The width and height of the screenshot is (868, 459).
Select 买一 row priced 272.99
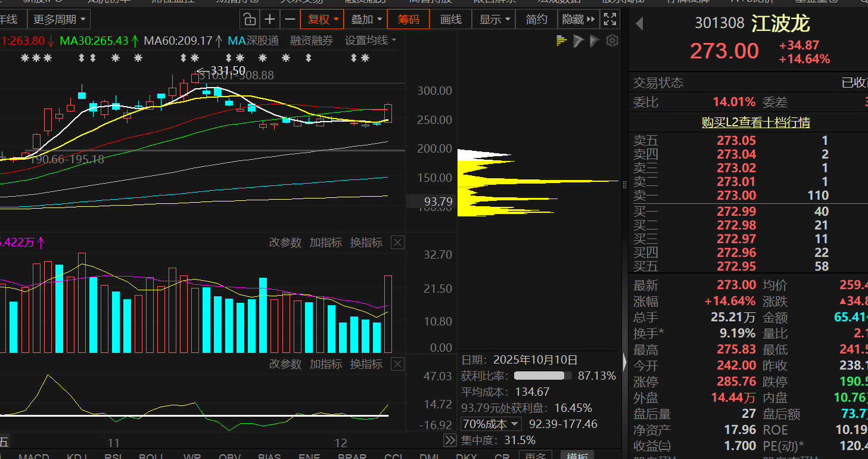(x=748, y=212)
